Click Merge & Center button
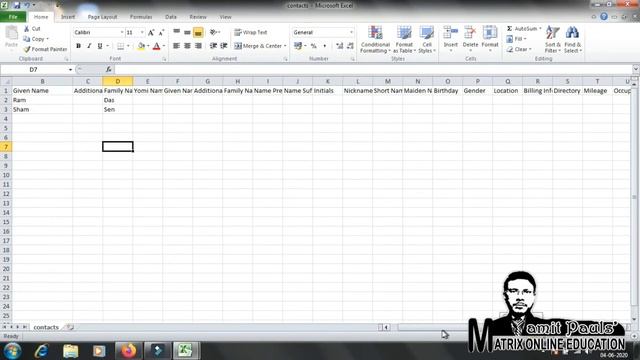 pos(258,46)
